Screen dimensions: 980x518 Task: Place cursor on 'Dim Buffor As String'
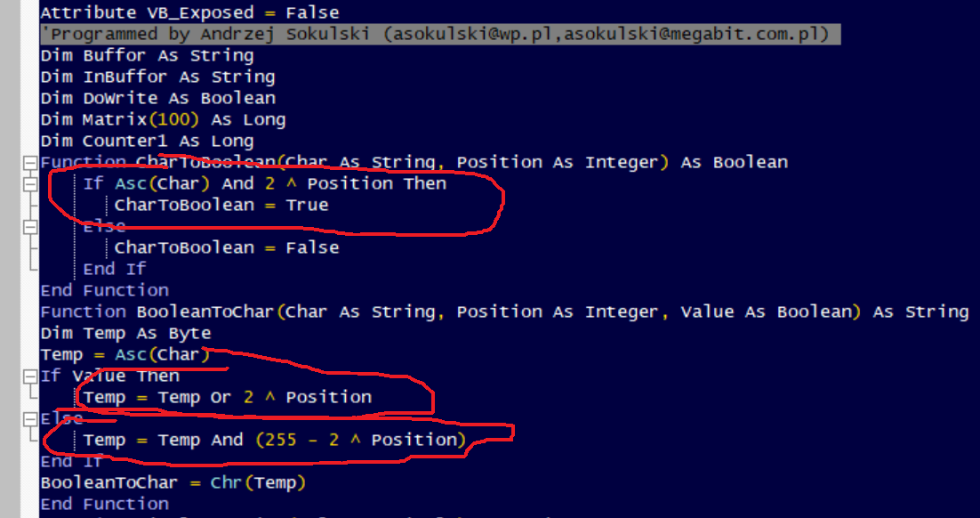coord(147,56)
